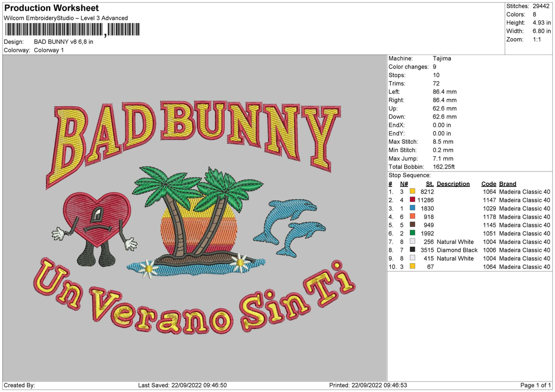The height and width of the screenshot is (392, 555).
Task: Select the green swatch in stop 6
Action: 413,233
